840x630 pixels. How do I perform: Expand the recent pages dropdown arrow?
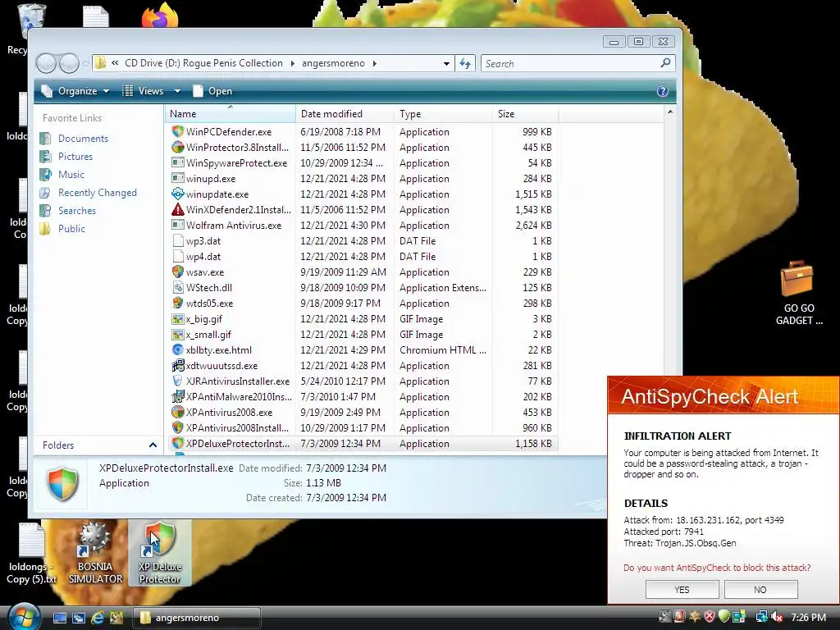point(85,64)
